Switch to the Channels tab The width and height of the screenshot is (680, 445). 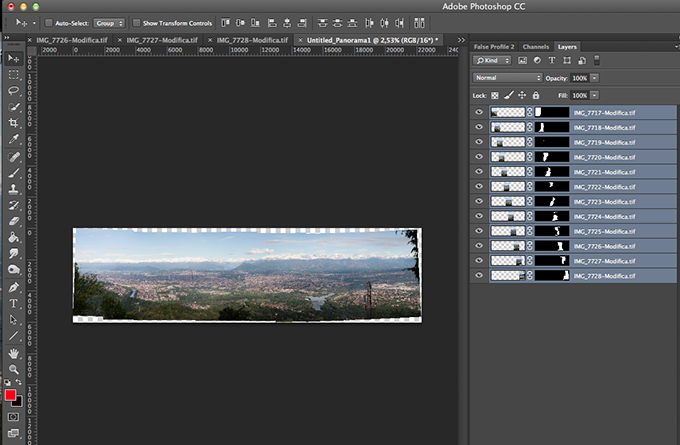tap(536, 46)
